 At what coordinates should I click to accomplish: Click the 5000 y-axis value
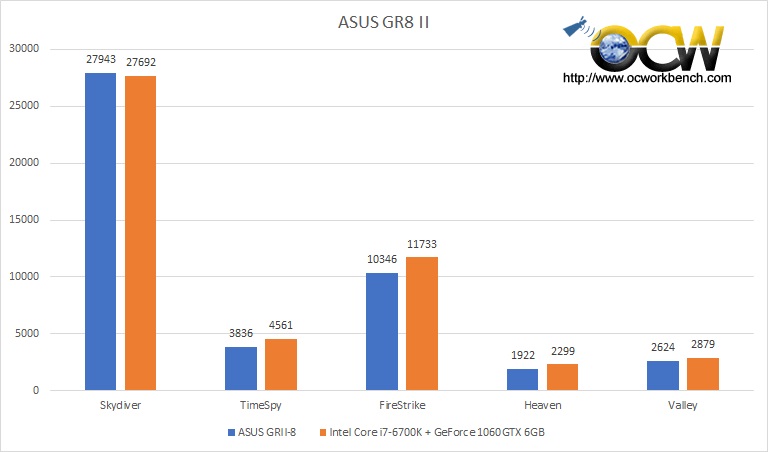click(27, 333)
